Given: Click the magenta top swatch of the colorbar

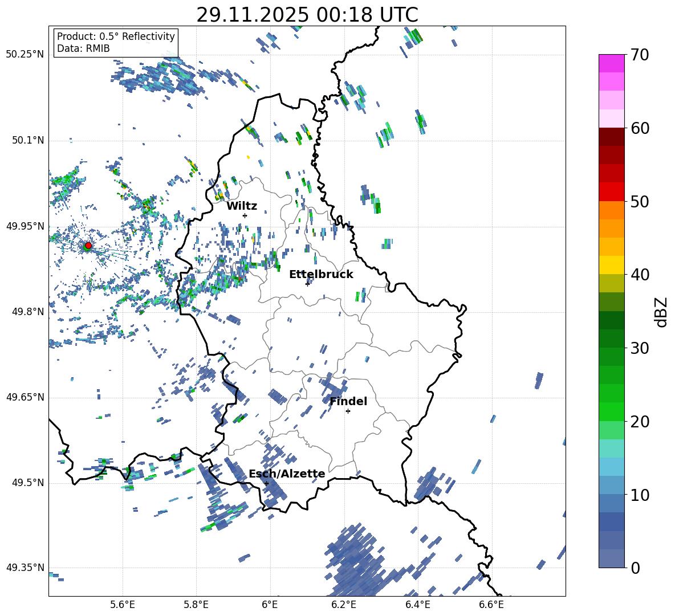Looking at the screenshot, I should (611, 63).
